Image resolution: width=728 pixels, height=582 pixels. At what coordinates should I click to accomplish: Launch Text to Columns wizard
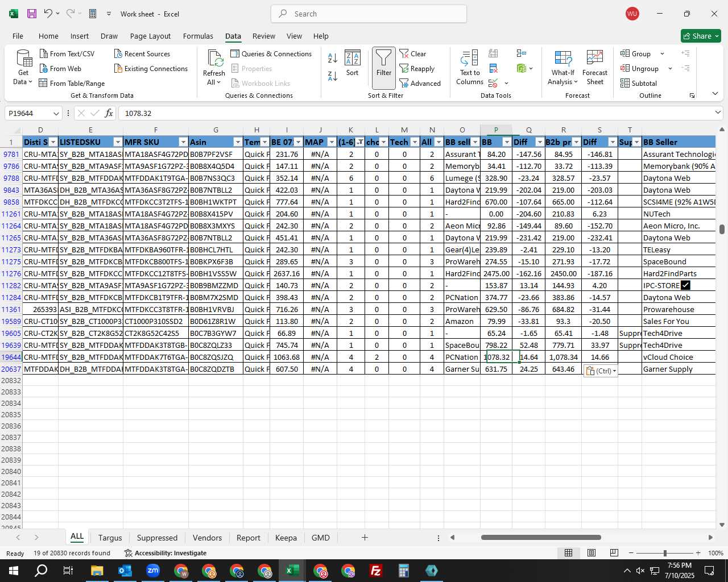[x=470, y=68]
